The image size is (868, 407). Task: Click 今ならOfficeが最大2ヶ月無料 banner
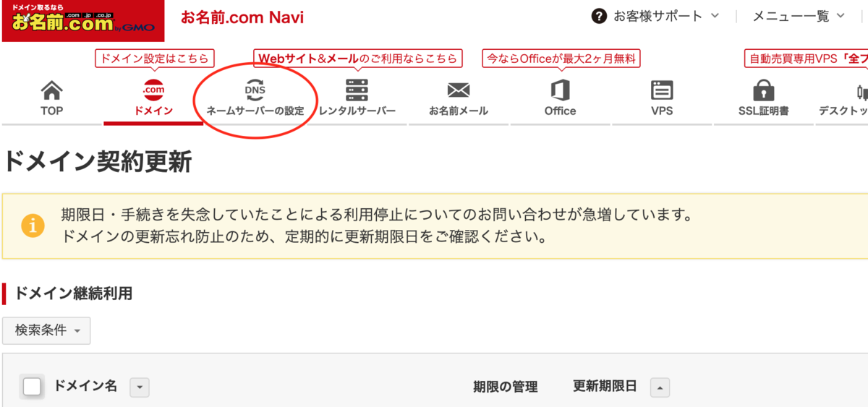563,59
